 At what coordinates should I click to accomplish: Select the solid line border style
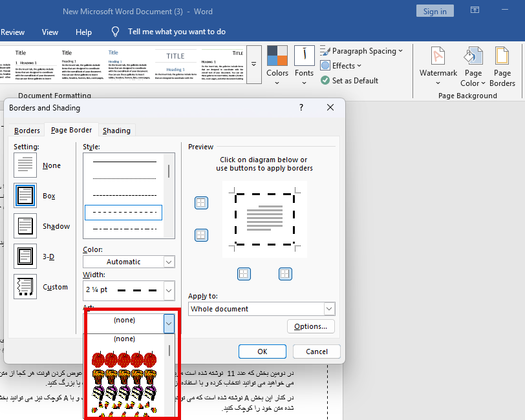(x=125, y=162)
